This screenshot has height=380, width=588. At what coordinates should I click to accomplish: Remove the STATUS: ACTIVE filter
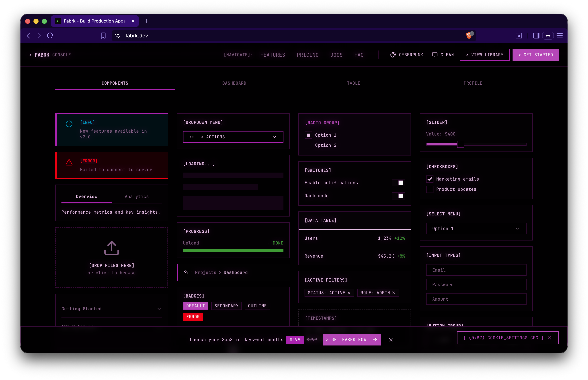click(x=349, y=293)
